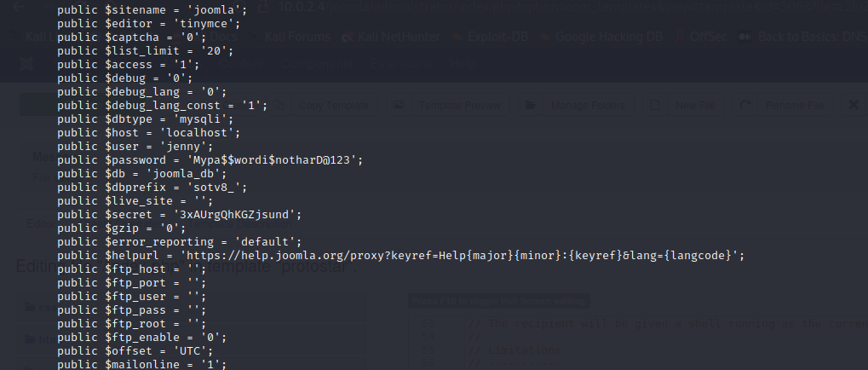Image resolution: width=868 pixels, height=370 pixels.
Task: Click the '$host = 'localhost'' terminal line
Action: [x=149, y=133]
